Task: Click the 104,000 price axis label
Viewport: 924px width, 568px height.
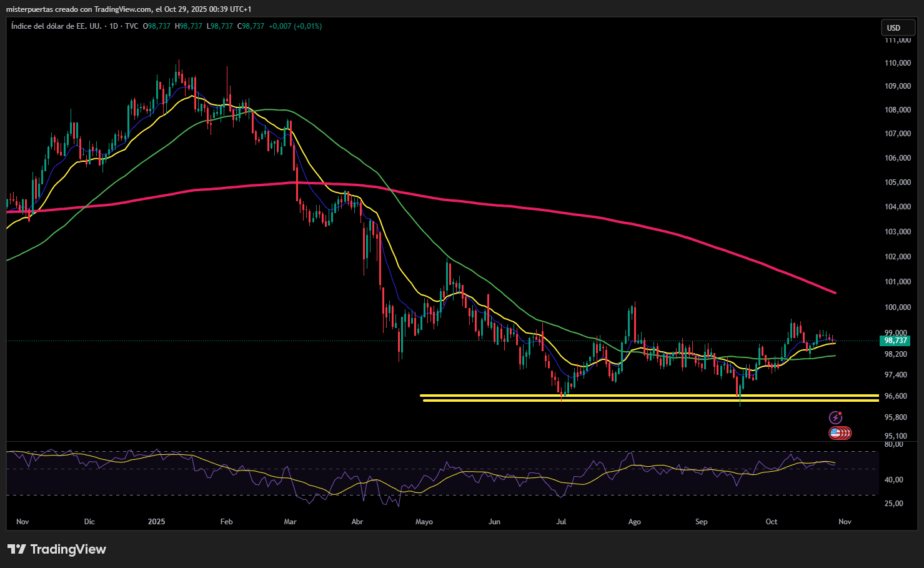Action: (898, 207)
